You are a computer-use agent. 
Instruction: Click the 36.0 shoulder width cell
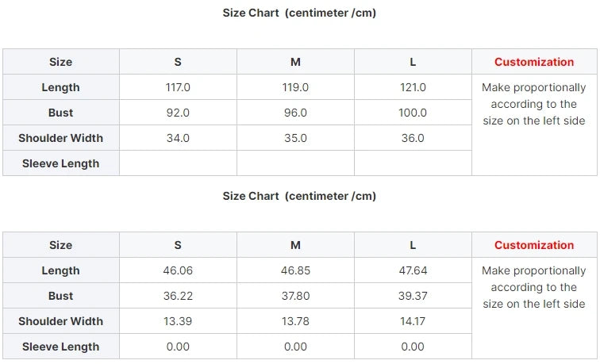[x=413, y=138]
